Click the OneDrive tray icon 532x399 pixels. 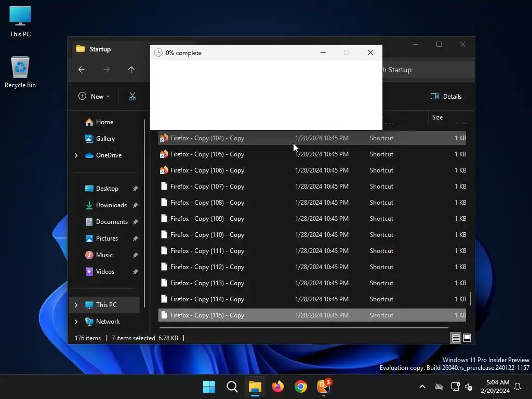point(439,387)
